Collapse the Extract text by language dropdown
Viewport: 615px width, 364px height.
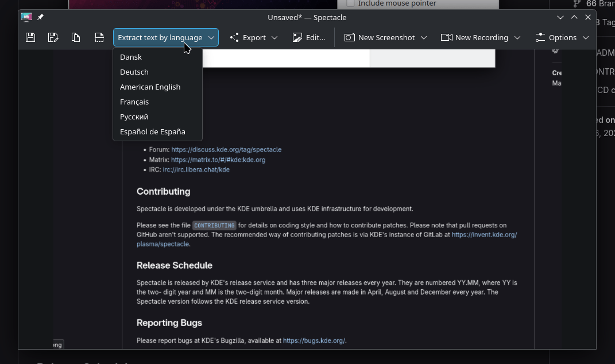coord(165,37)
